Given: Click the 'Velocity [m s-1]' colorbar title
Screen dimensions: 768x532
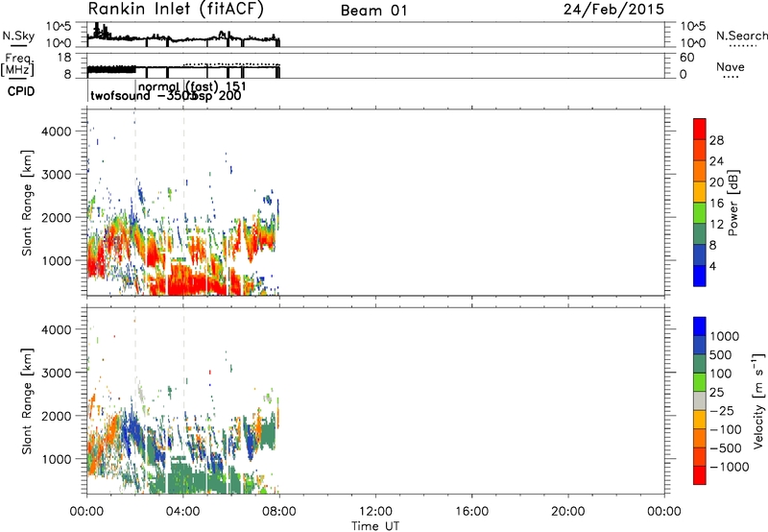Looking at the screenshot, I should pos(758,401).
